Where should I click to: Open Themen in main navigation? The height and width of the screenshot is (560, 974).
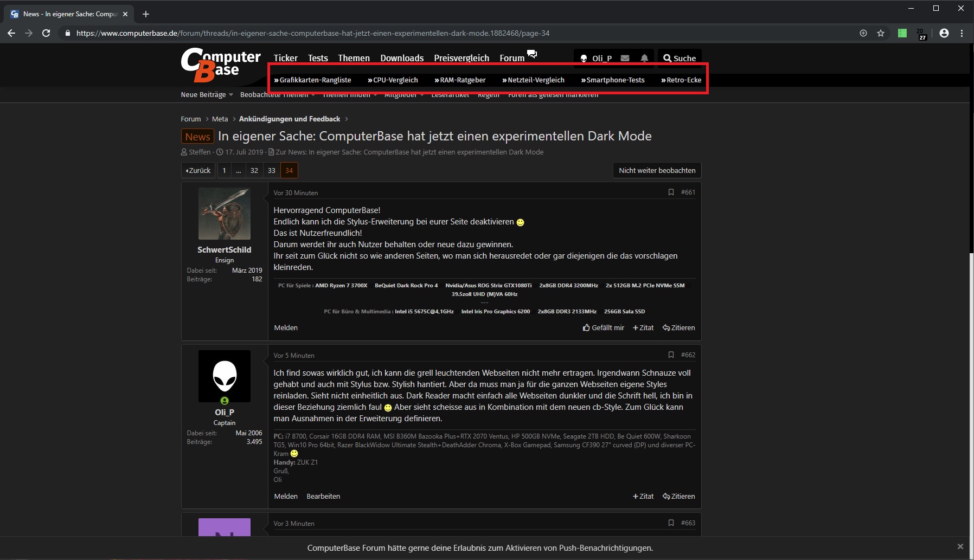pyautogui.click(x=354, y=58)
